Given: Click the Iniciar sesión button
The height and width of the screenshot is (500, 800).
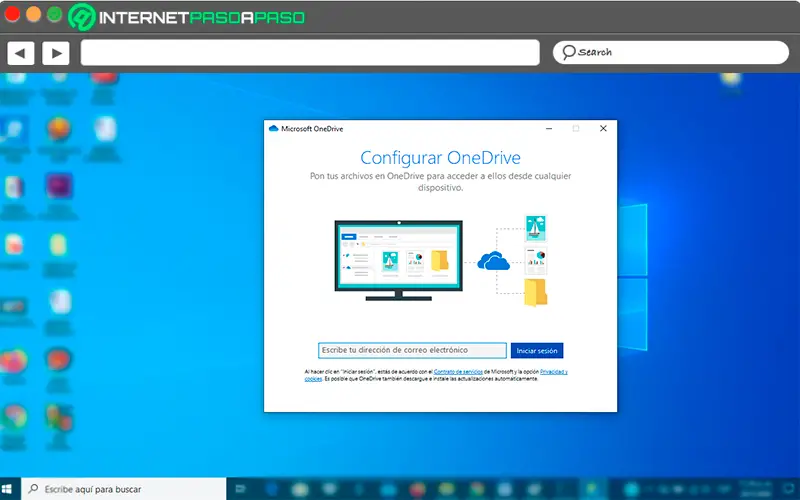Looking at the screenshot, I should pos(537,351).
